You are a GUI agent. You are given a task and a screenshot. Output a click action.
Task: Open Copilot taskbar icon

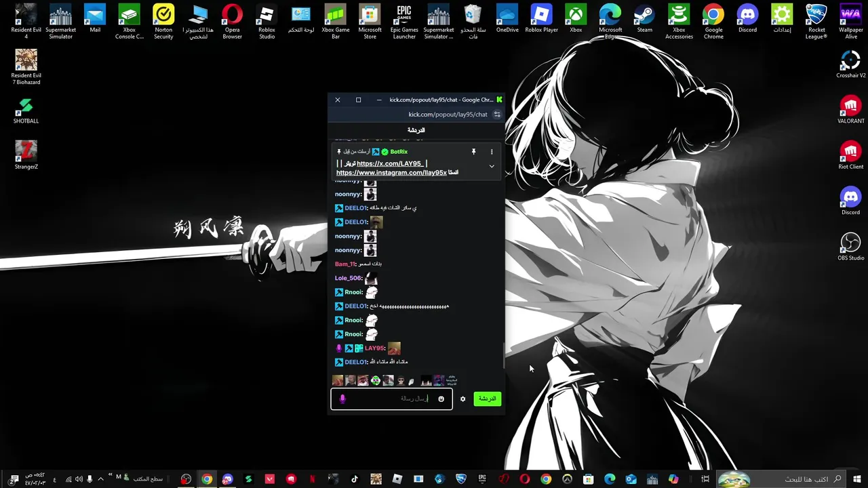[673, 479]
